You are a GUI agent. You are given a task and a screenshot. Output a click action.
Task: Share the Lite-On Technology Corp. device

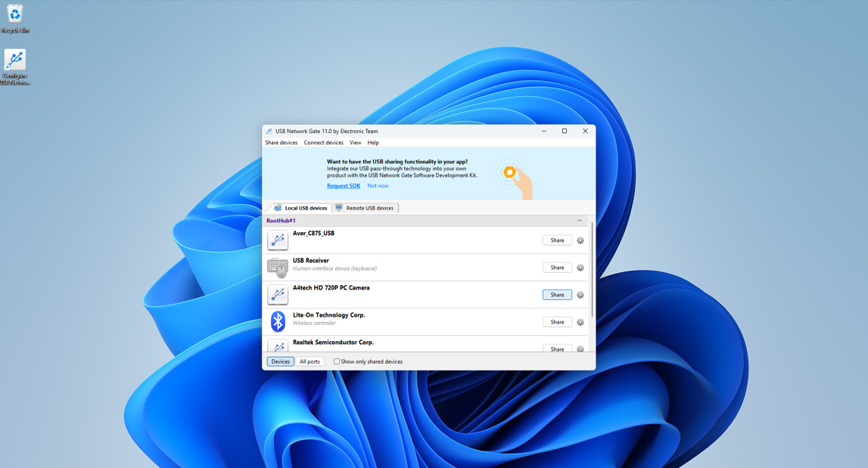(557, 322)
